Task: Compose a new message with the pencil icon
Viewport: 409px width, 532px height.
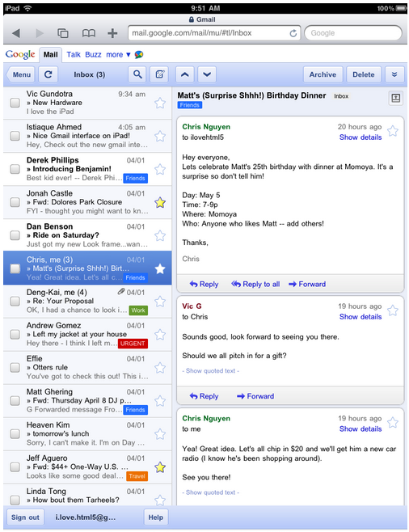Action: [159, 74]
